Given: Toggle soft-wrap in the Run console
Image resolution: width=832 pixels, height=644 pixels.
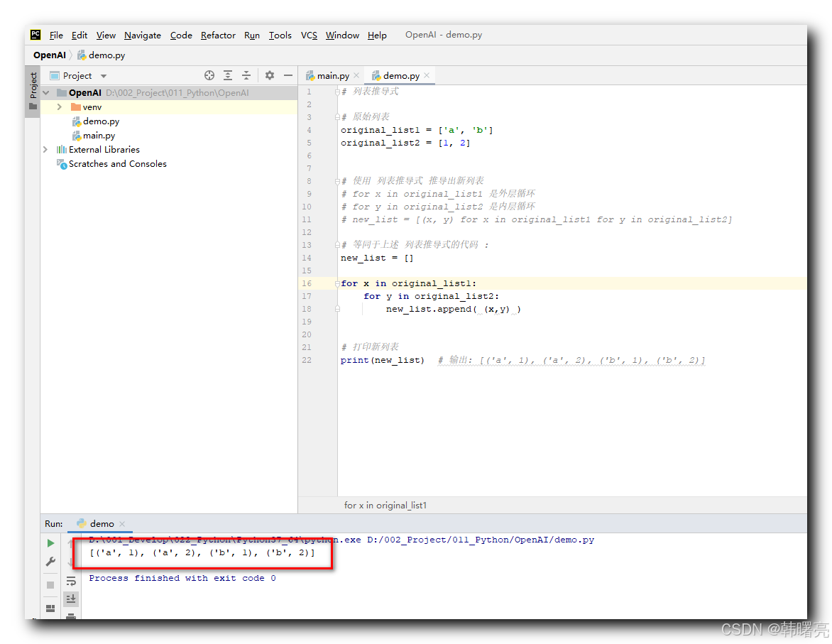Looking at the screenshot, I should (70, 581).
